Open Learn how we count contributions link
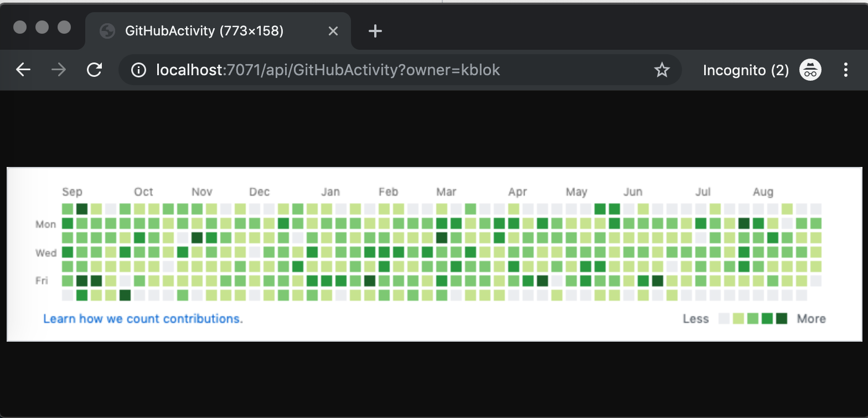 143,318
